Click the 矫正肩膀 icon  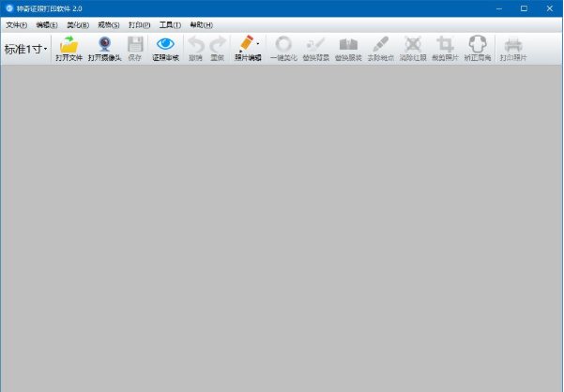pyautogui.click(x=478, y=44)
